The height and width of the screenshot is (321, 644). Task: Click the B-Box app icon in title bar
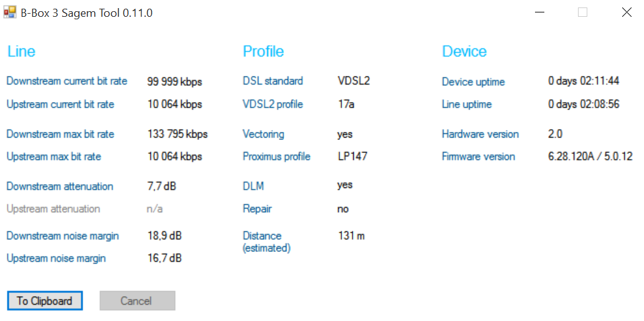(x=10, y=12)
